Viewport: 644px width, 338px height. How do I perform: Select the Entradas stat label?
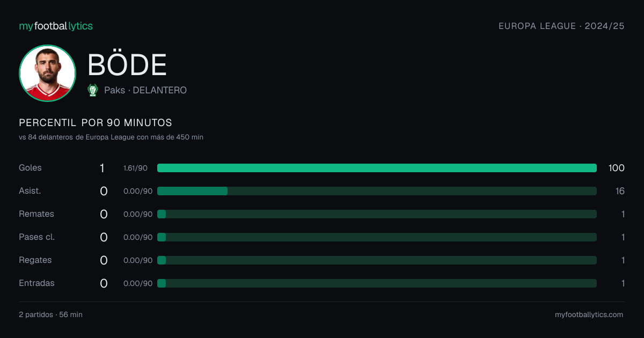[36, 283]
